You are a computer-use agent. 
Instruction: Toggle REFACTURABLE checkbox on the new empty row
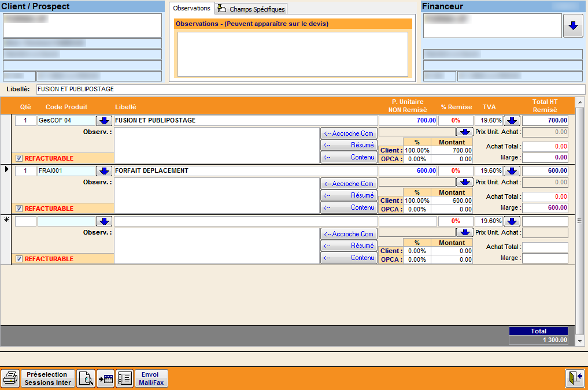pos(19,259)
